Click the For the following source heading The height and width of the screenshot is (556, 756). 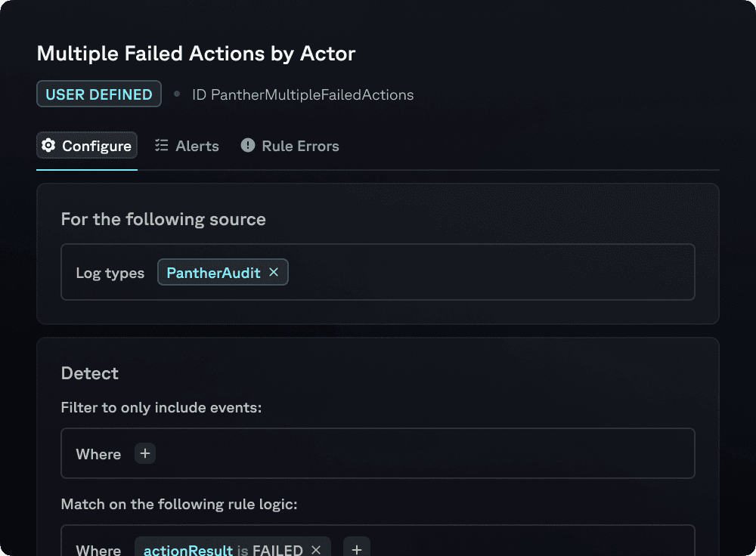(163, 220)
